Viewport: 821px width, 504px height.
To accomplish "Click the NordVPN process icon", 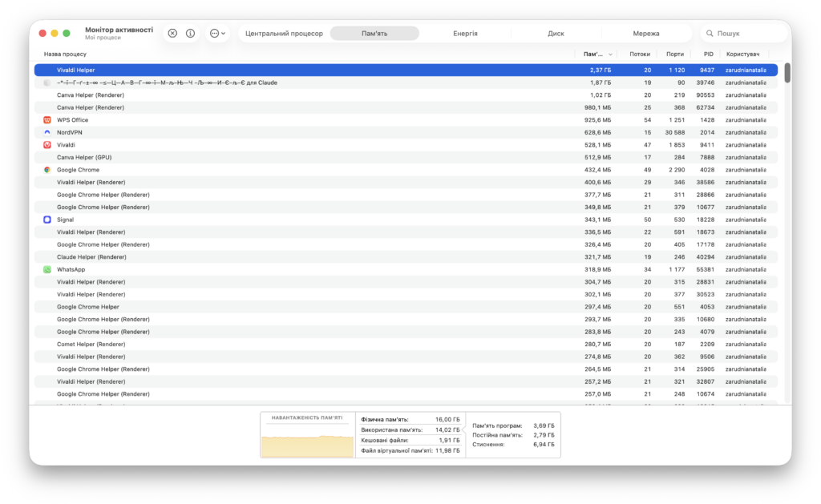I will 47,132.
